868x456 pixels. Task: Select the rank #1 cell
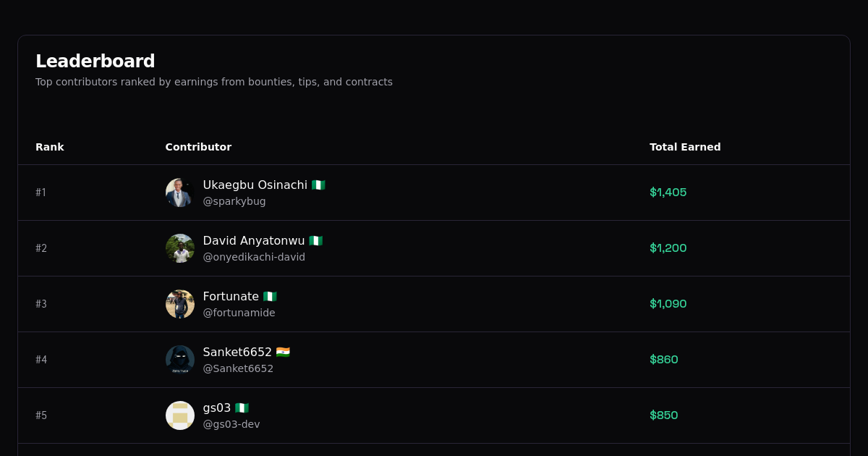41,193
